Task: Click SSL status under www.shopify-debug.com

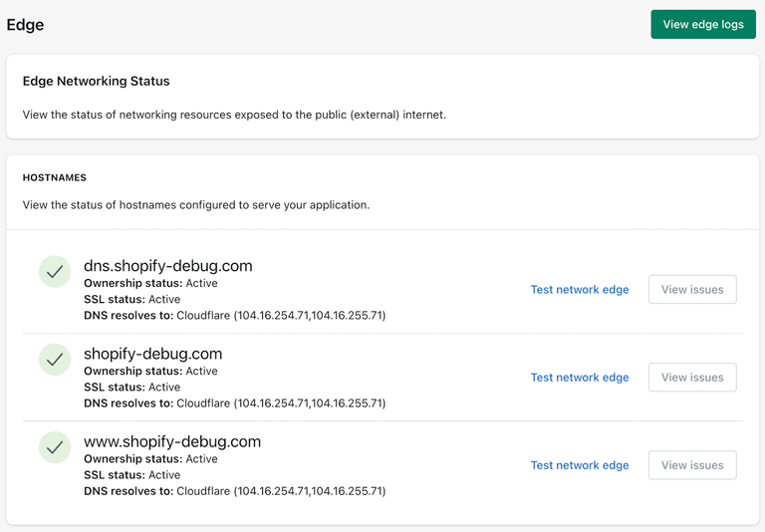Action: pos(132,475)
